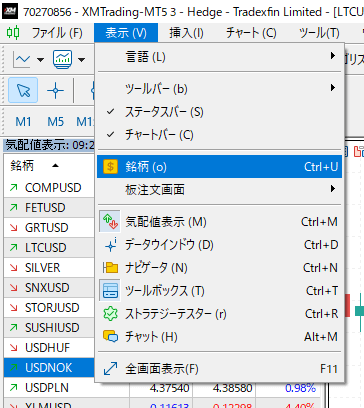Select SILVER symbol row
364x408 pixels.
(49, 268)
